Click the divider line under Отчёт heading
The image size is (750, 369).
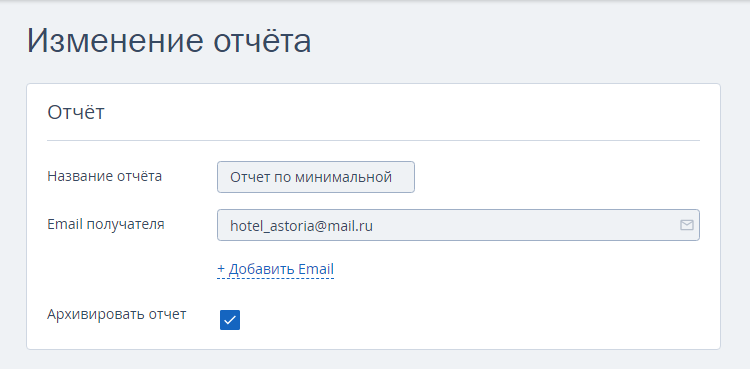[373, 141]
